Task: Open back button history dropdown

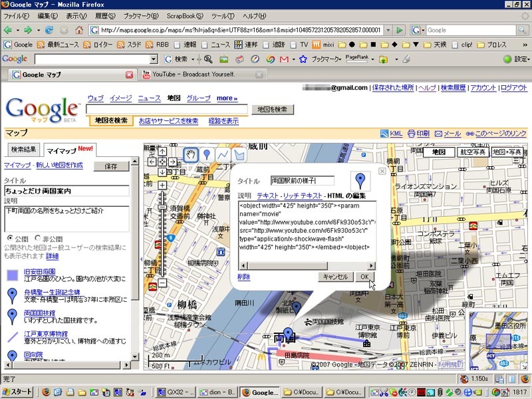Action: click(17, 30)
